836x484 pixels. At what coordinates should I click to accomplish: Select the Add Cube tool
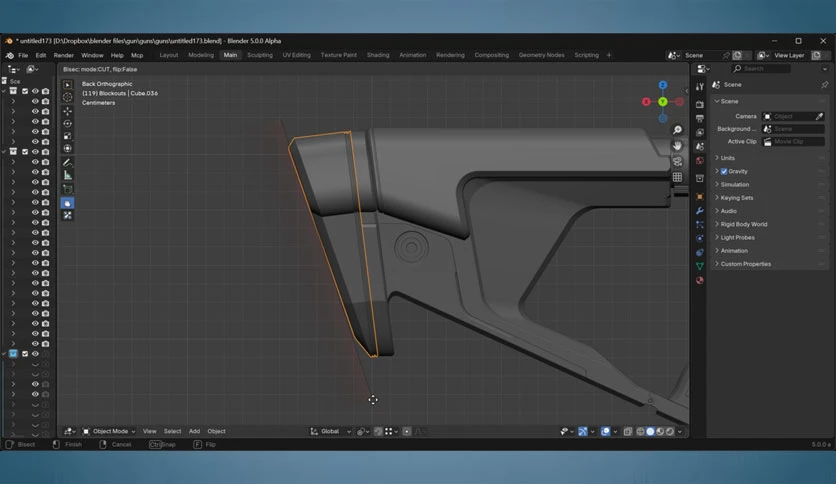tap(68, 189)
